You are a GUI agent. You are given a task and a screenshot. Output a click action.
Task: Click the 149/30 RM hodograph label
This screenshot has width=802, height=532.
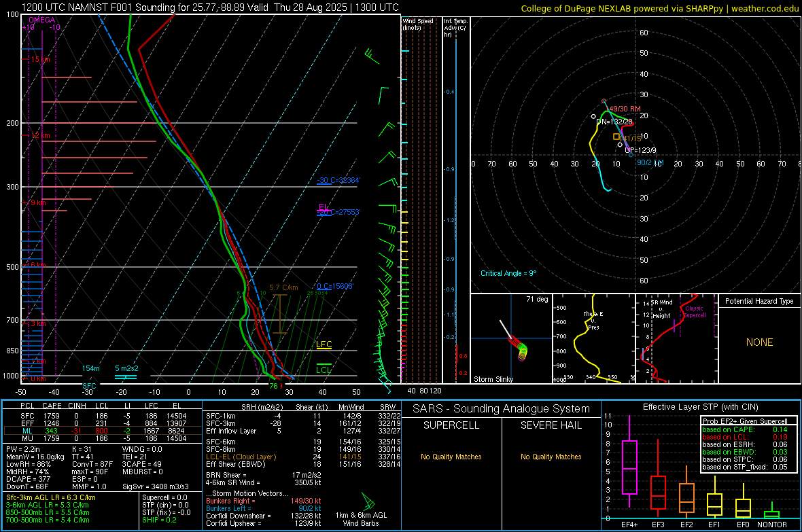624,109
